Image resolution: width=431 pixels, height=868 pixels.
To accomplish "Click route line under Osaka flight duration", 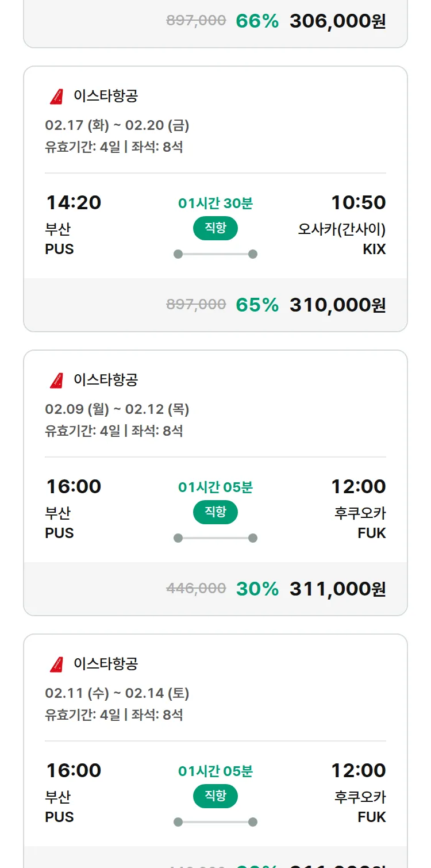I will (215, 254).
